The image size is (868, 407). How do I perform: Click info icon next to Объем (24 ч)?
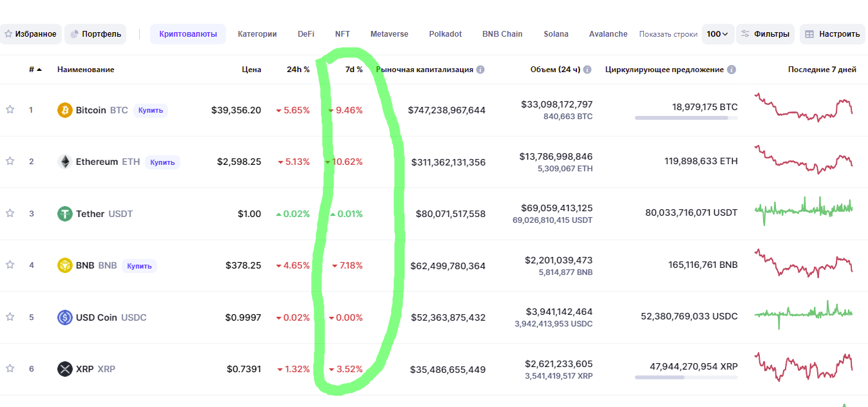tap(587, 70)
